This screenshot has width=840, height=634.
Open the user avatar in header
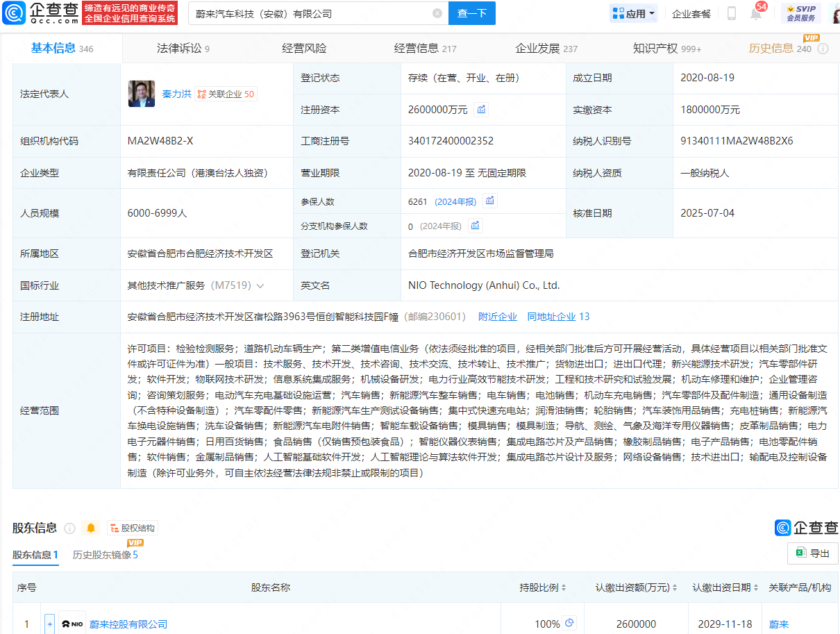(x=835, y=13)
